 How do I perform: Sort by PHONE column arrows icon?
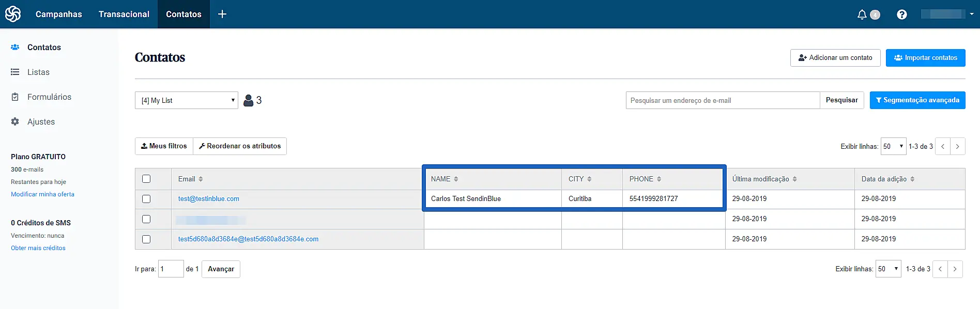pyautogui.click(x=659, y=179)
